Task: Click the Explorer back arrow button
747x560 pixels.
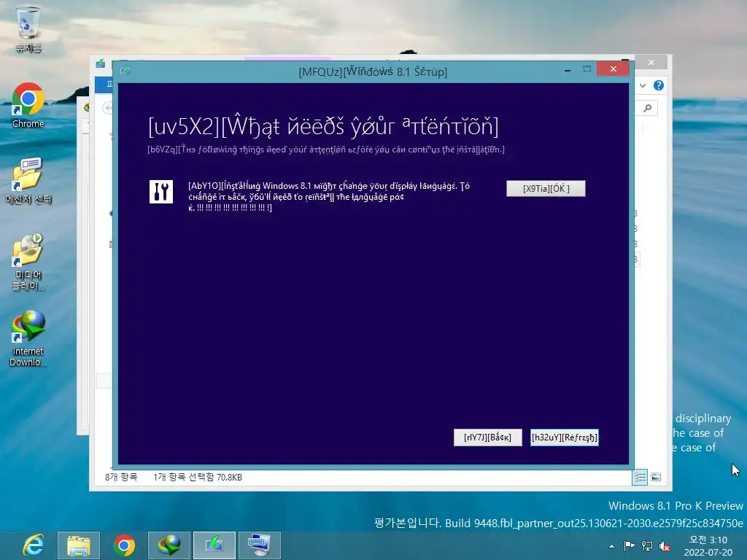Action: 108,108
